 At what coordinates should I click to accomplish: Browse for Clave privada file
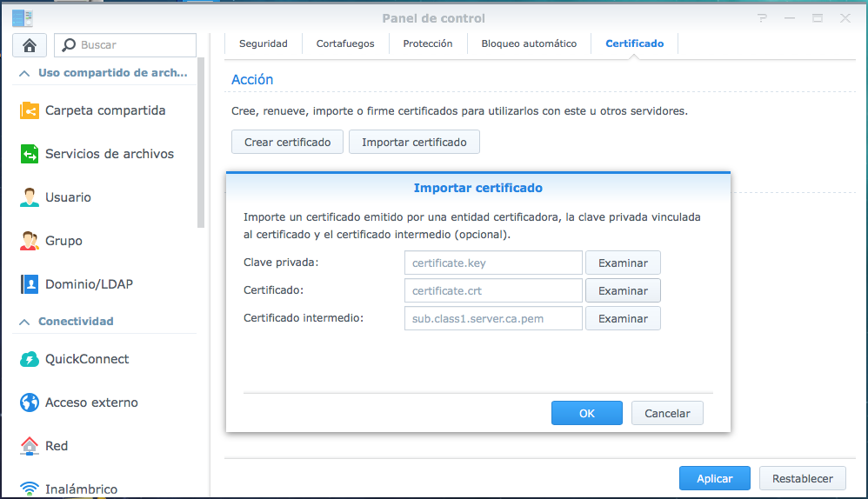click(x=623, y=263)
